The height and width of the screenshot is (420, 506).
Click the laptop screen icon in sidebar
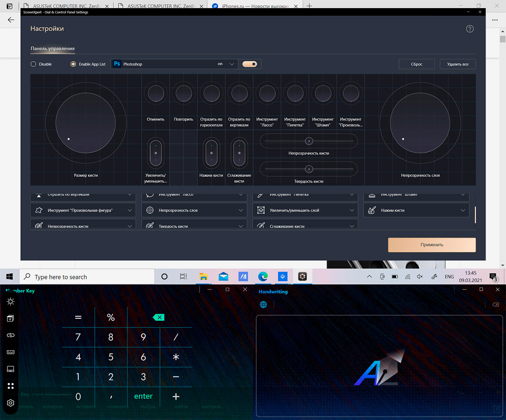point(11,369)
